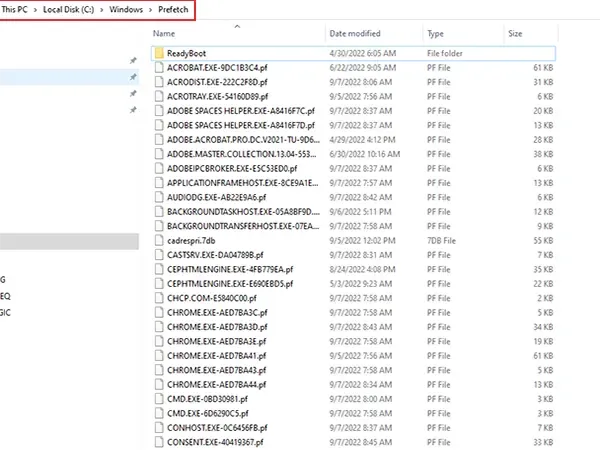600x450 pixels.
Task: Click the 35 KB size cell
Action: pos(543,269)
